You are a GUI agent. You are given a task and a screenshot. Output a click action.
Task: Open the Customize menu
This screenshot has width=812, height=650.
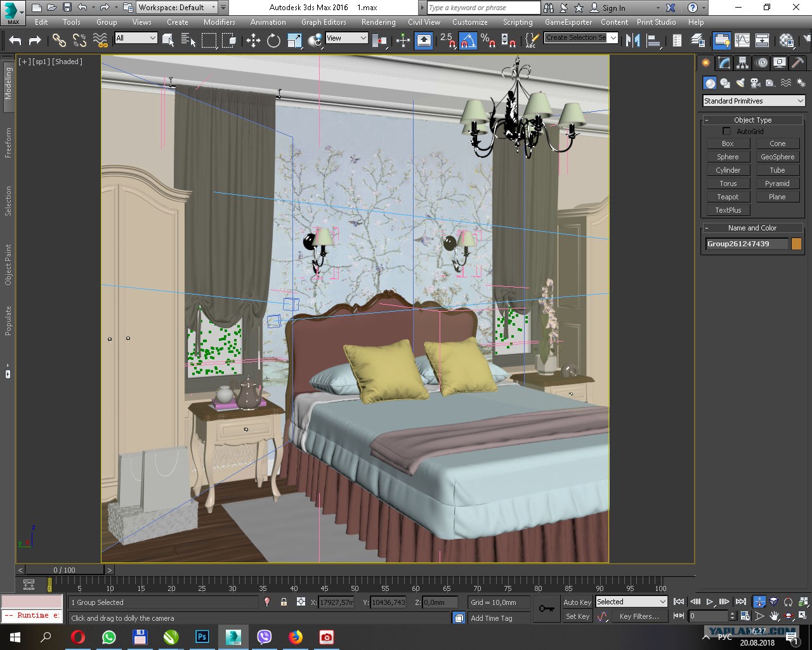pyautogui.click(x=470, y=22)
